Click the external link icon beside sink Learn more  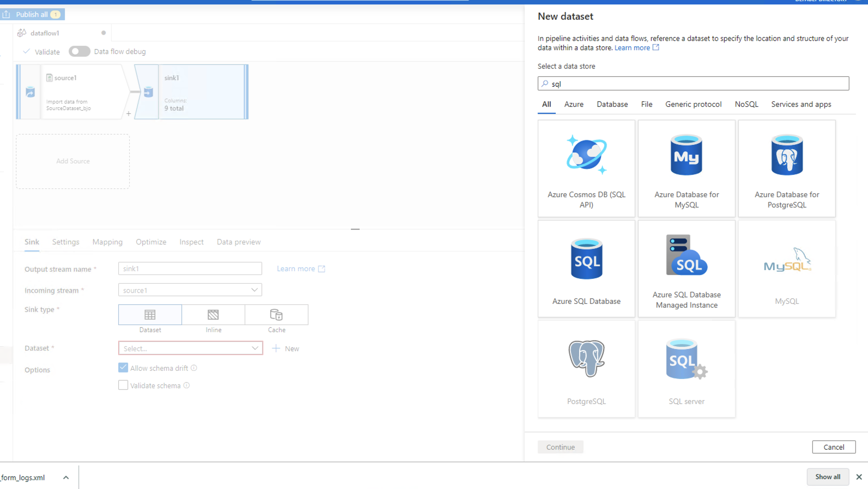tap(321, 269)
